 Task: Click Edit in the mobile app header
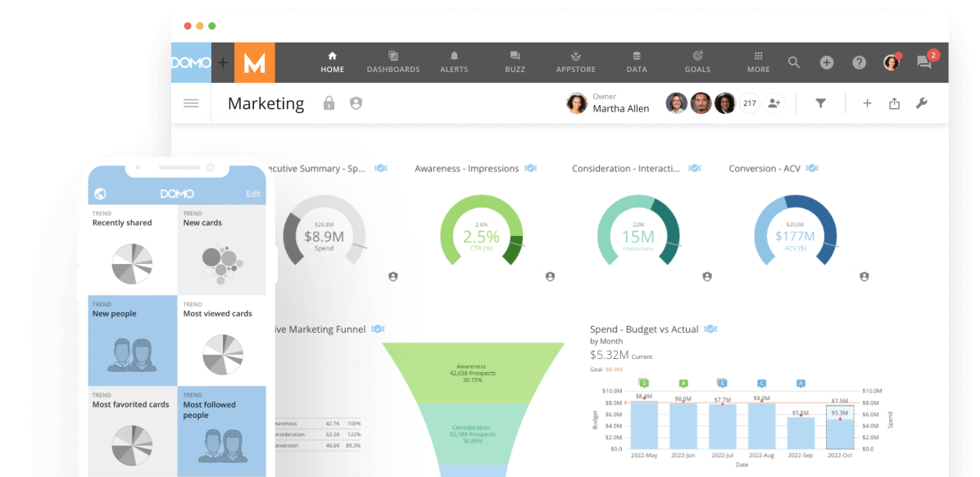click(x=253, y=194)
